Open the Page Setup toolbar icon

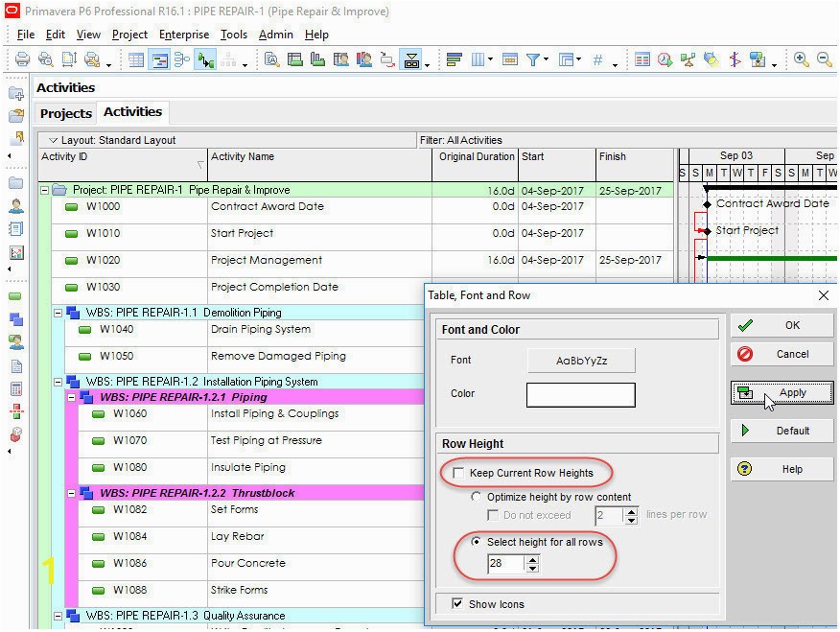click(69, 59)
